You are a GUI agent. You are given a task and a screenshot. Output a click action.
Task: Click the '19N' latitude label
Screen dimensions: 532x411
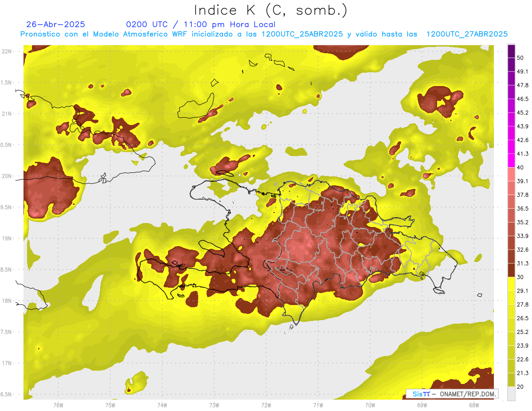point(7,239)
